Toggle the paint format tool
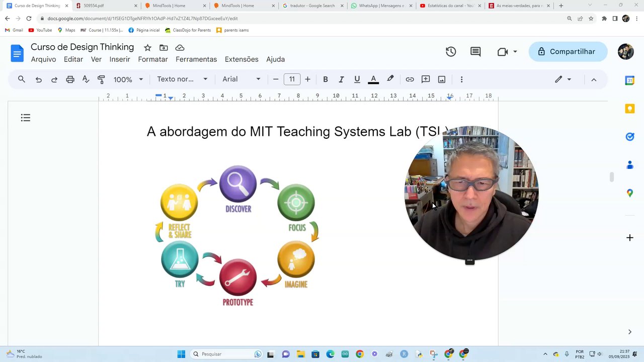Image resolution: width=644 pixels, height=362 pixels. click(x=101, y=79)
